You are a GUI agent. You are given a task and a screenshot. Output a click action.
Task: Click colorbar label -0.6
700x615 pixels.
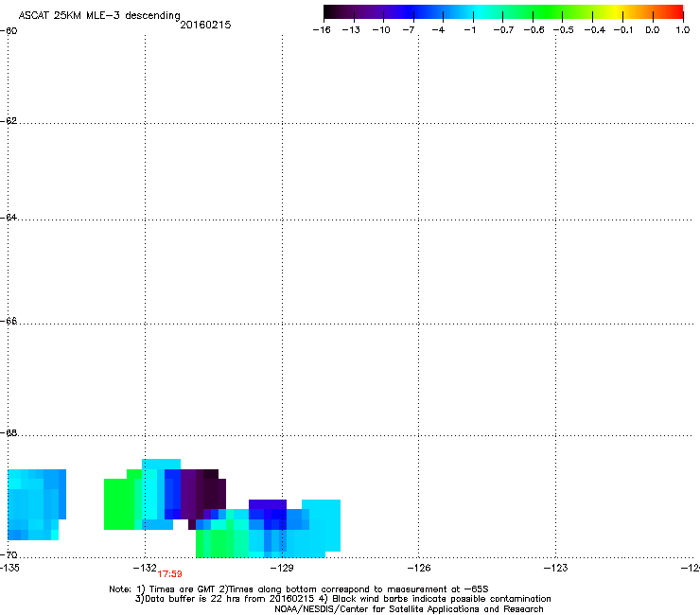[x=534, y=30]
